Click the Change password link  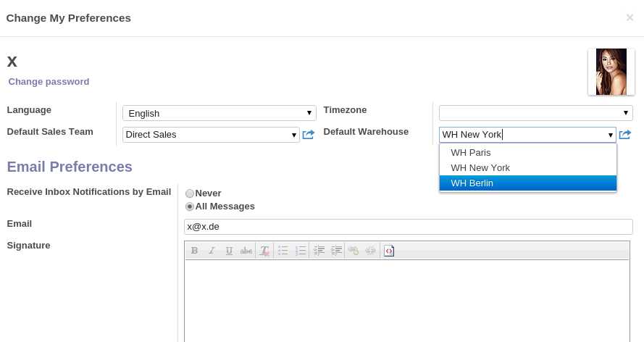(x=49, y=82)
